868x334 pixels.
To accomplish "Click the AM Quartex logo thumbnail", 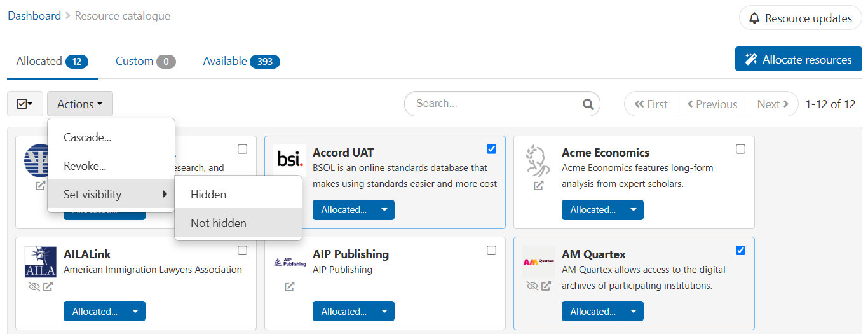I will point(538,262).
